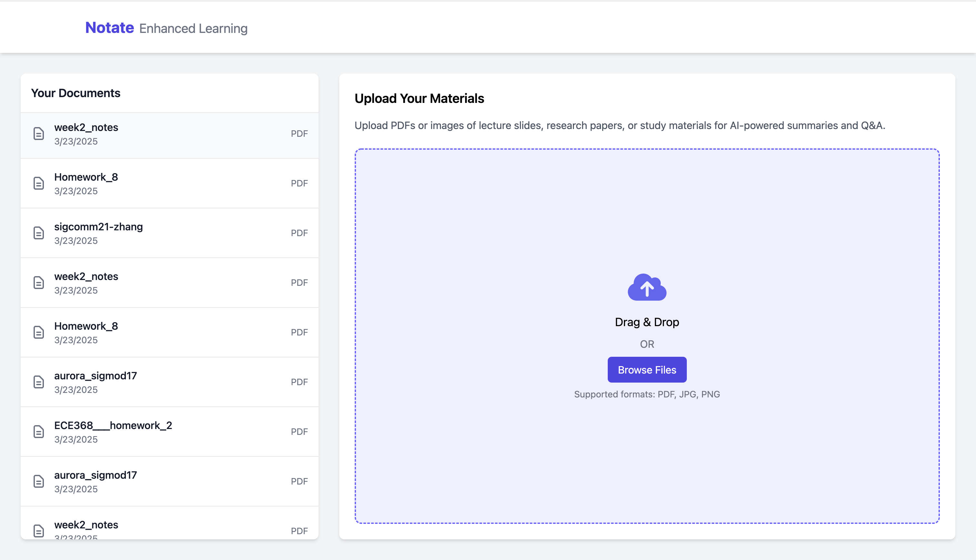The width and height of the screenshot is (976, 560).
Task: Click file icon next to ECE368___homework_2
Action: (x=38, y=432)
